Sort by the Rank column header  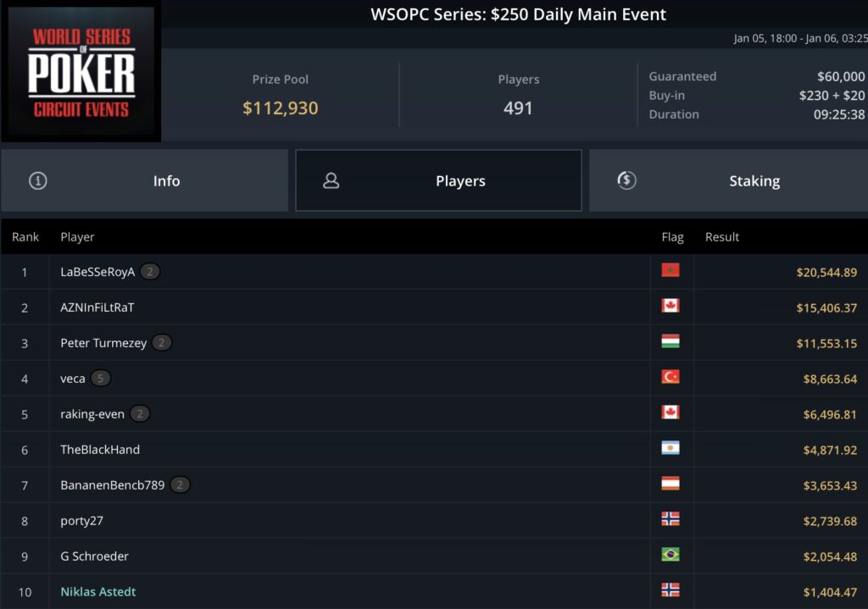coord(25,237)
